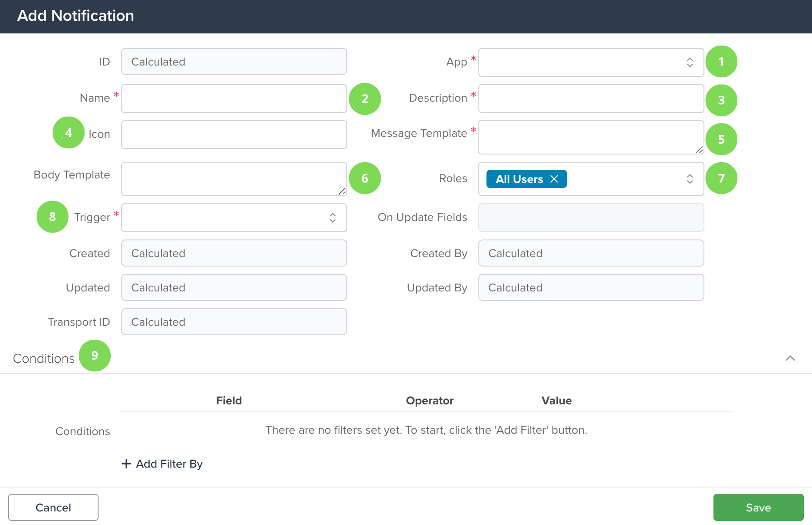Click the Created By Calculated field
The image size is (812, 525).
click(591, 253)
